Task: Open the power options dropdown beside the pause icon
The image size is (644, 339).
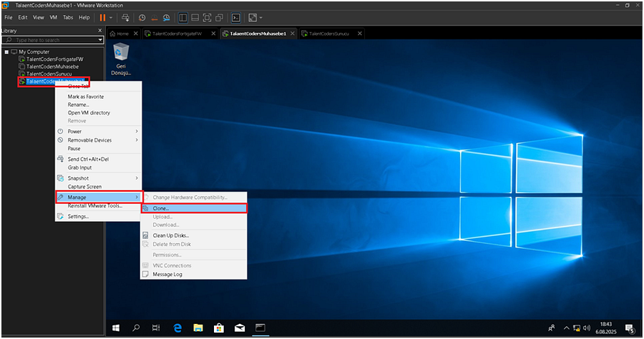Action: click(x=111, y=18)
